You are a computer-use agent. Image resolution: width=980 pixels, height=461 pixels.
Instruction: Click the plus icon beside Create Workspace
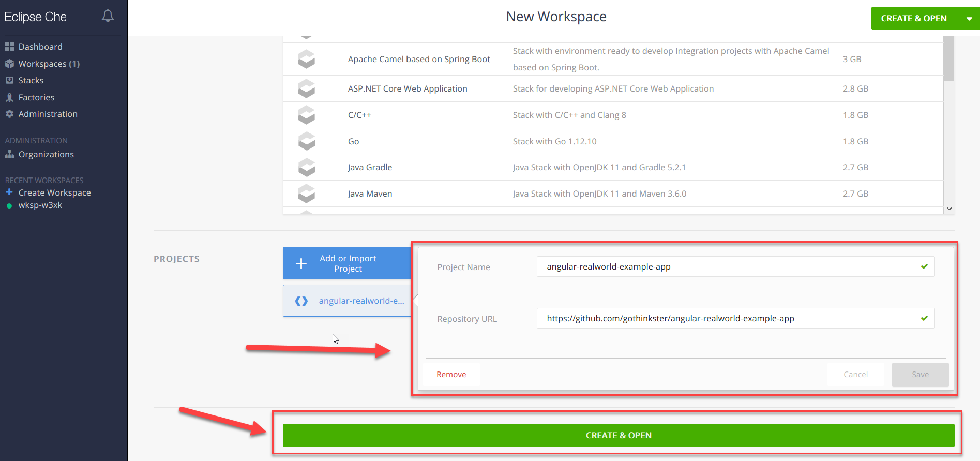(9, 192)
